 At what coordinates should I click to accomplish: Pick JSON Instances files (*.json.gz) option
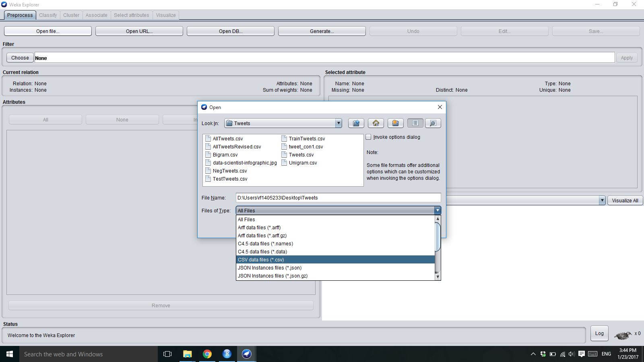tap(335, 276)
